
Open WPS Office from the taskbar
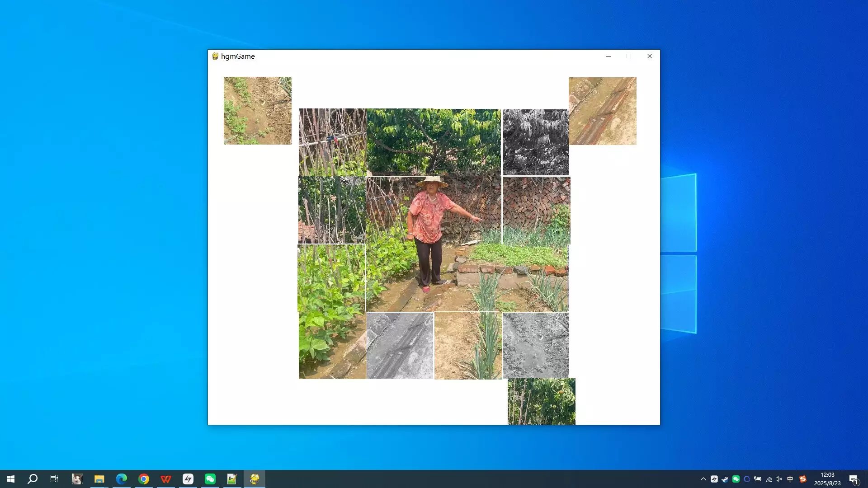coord(165,479)
